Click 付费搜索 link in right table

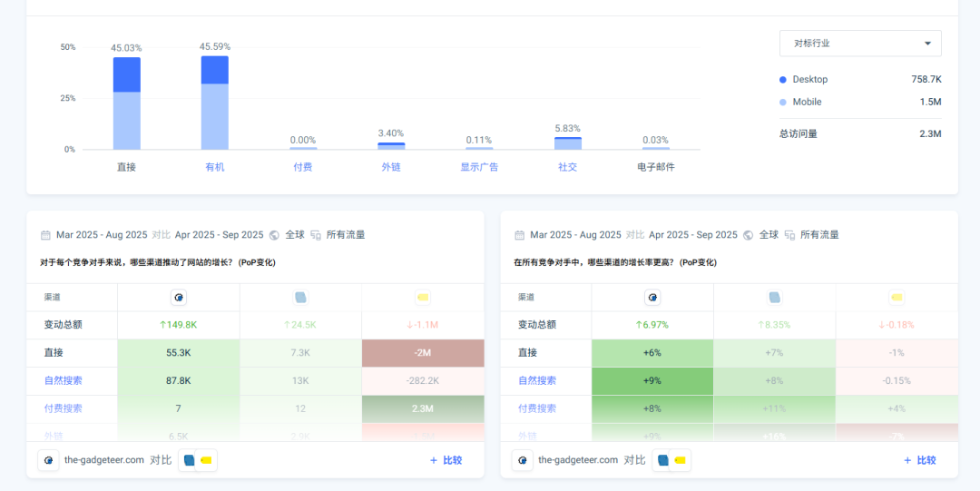coord(537,408)
